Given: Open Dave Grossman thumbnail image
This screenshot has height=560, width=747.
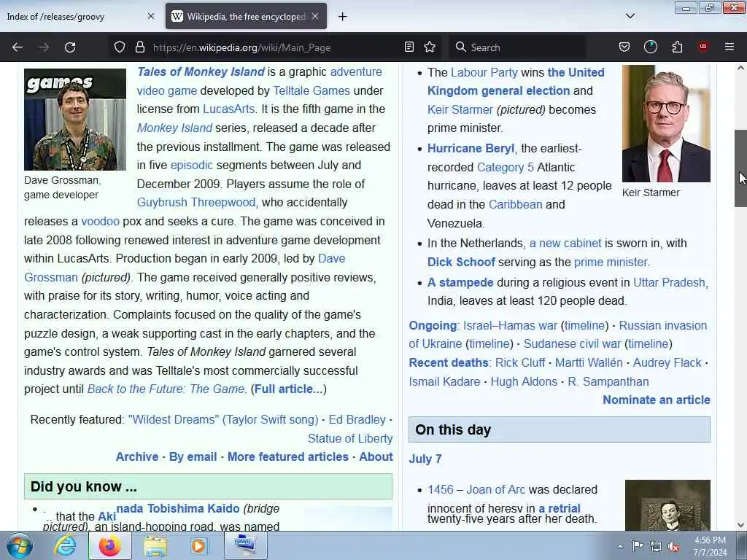Looking at the screenshot, I should pyautogui.click(x=75, y=120).
